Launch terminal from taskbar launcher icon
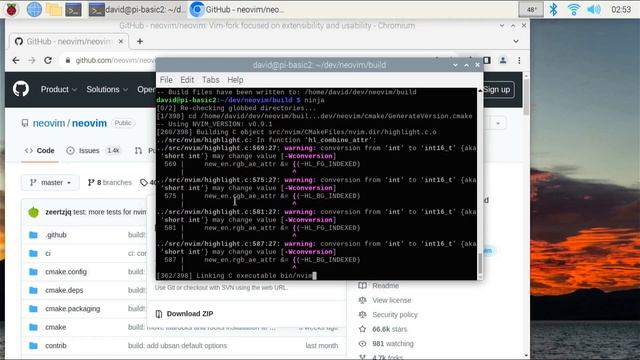This screenshot has height=360, width=640. click(73, 9)
